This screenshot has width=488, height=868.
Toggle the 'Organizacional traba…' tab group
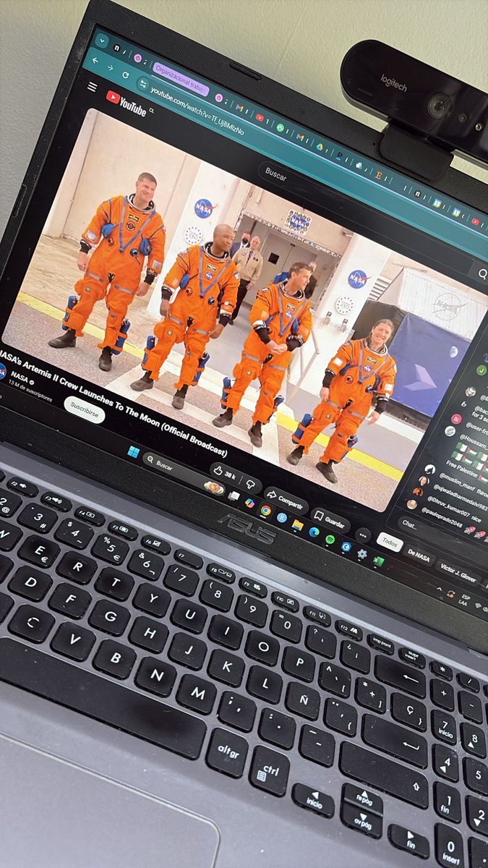(x=181, y=79)
